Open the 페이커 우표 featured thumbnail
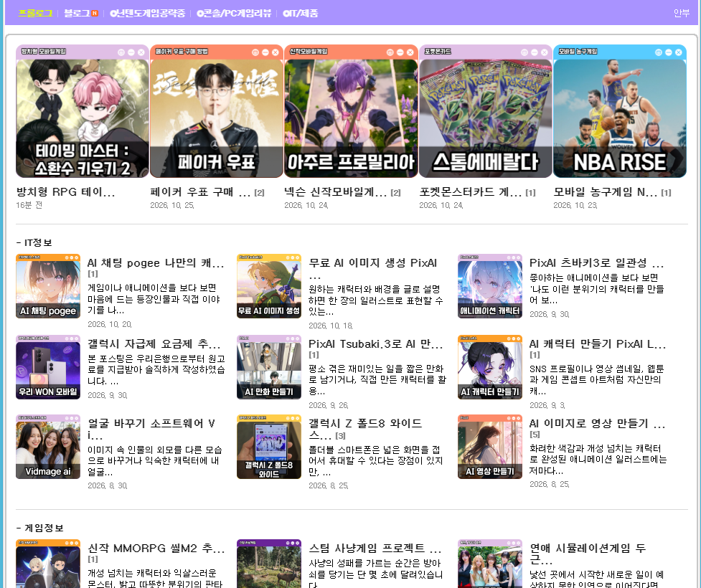This screenshot has width=701, height=588. (x=217, y=111)
